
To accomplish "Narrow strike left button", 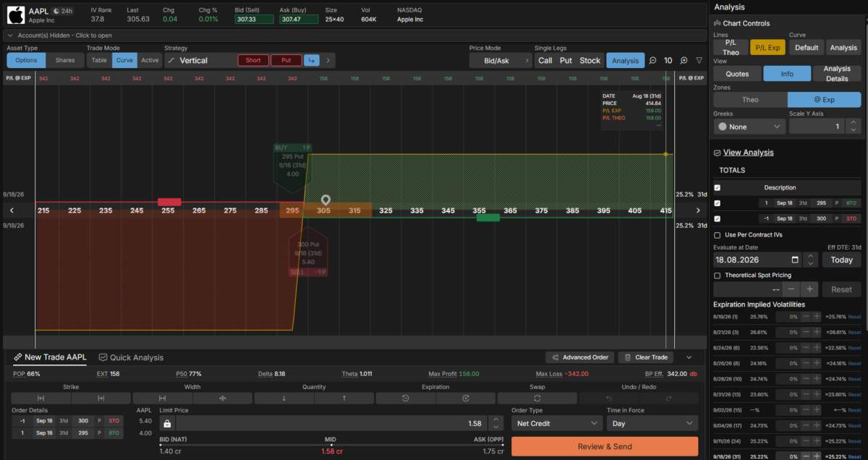I will click(x=41, y=399).
